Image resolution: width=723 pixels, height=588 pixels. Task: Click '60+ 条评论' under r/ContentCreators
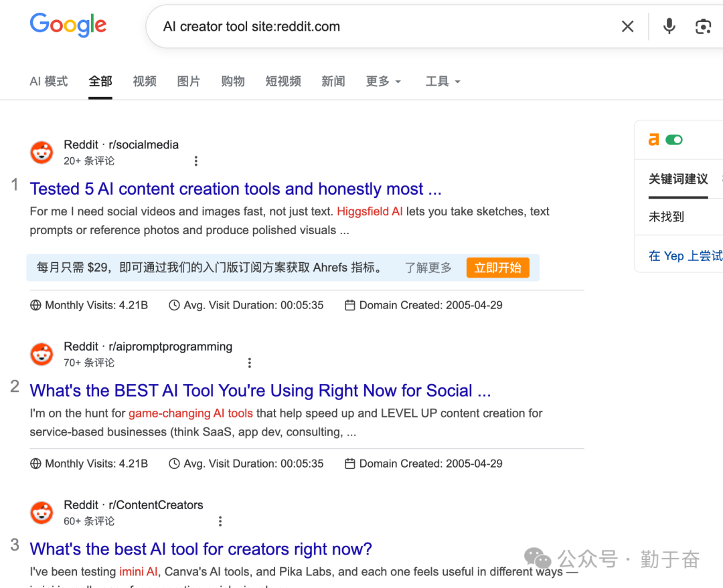pyautogui.click(x=89, y=521)
